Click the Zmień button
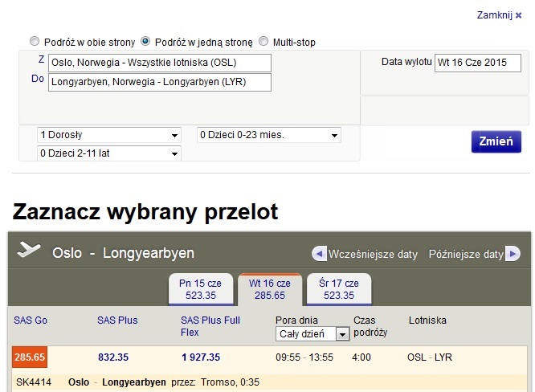Image resolution: width=535 pixels, height=392 pixels. 496,141
